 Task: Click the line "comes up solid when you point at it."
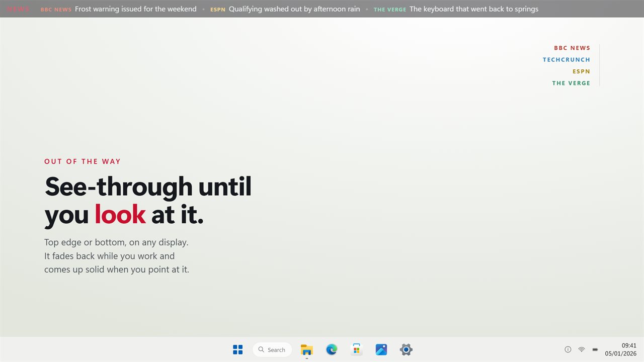tap(117, 269)
